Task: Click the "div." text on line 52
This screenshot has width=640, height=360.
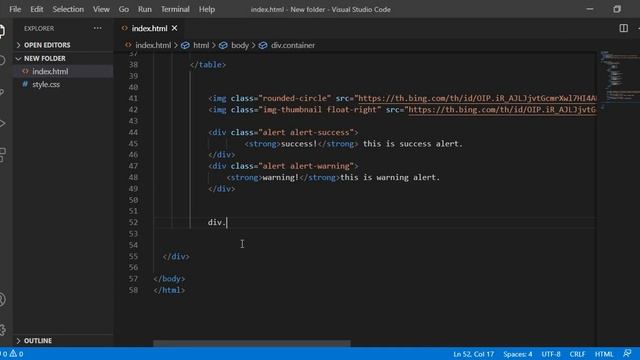Action: 216,222
